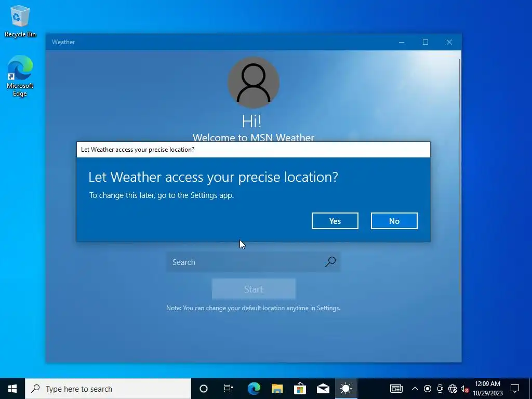The height and width of the screenshot is (399, 532).
Task: Click the Weather app taskbar icon
Action: pyautogui.click(x=345, y=389)
